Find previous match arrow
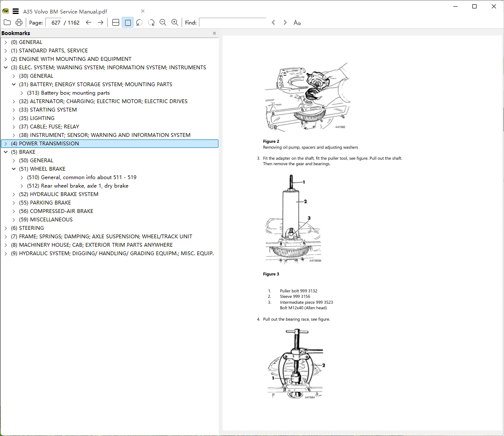Screen dimensions: 504x436 point(273,22)
